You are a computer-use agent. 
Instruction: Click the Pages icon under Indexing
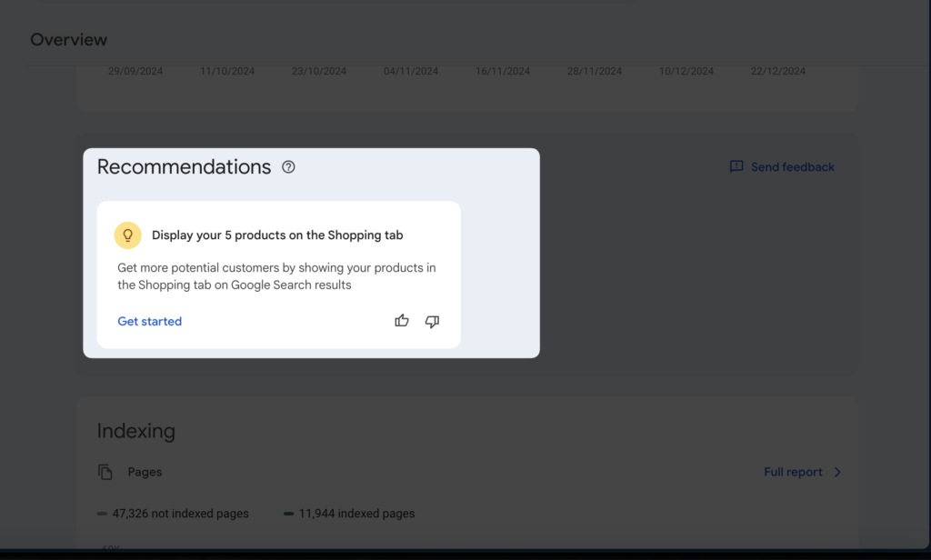point(105,472)
